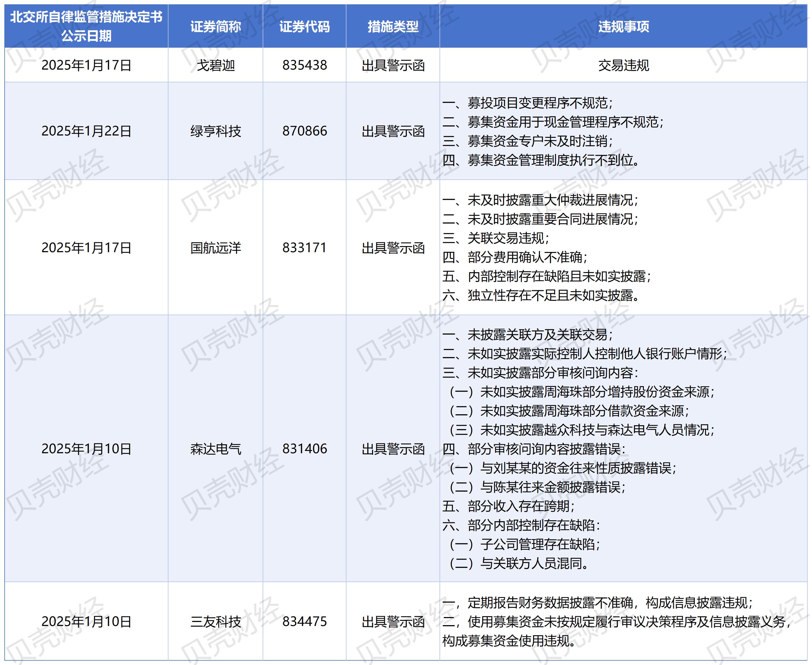Click the line 四、部分审核问询内容披露错误
The height and width of the screenshot is (665, 812).
(x=534, y=449)
